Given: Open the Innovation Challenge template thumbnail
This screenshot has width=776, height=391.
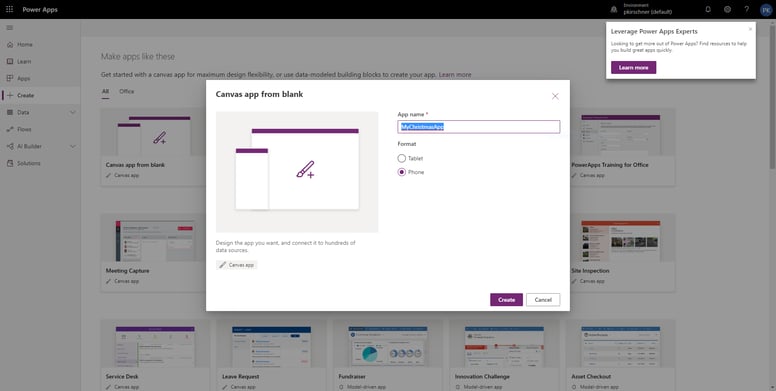Looking at the screenshot, I should coord(504,346).
